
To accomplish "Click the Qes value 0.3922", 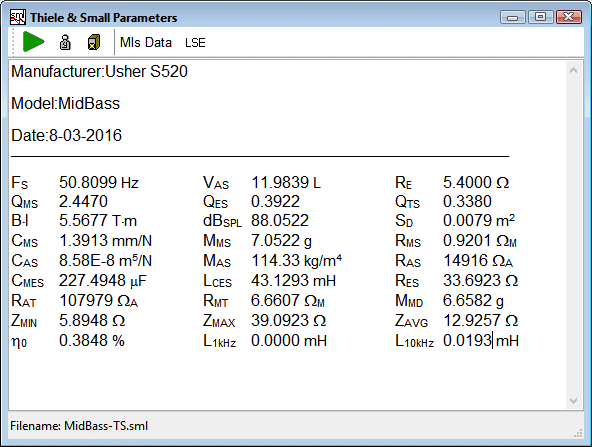I will (x=275, y=202).
